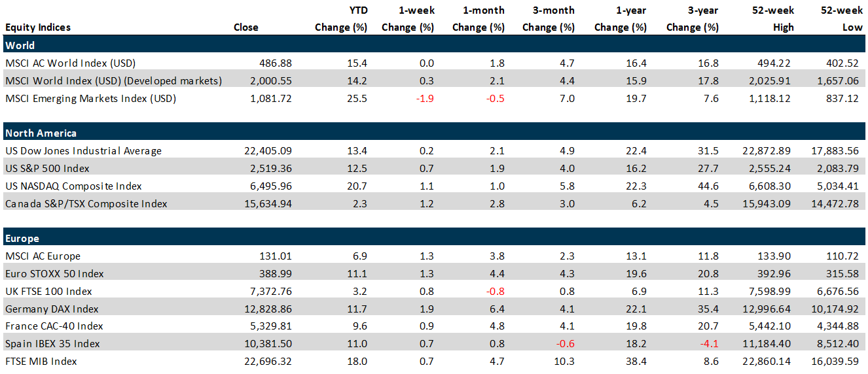Click FTSE MIB 3-month change 10.3
Image resolution: width=868 pixels, height=374 pixels.
coord(566,361)
